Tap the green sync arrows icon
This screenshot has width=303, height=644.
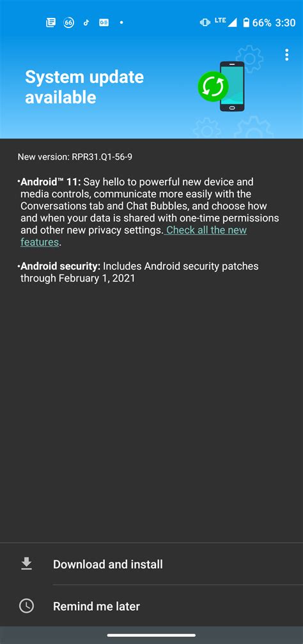[213, 86]
